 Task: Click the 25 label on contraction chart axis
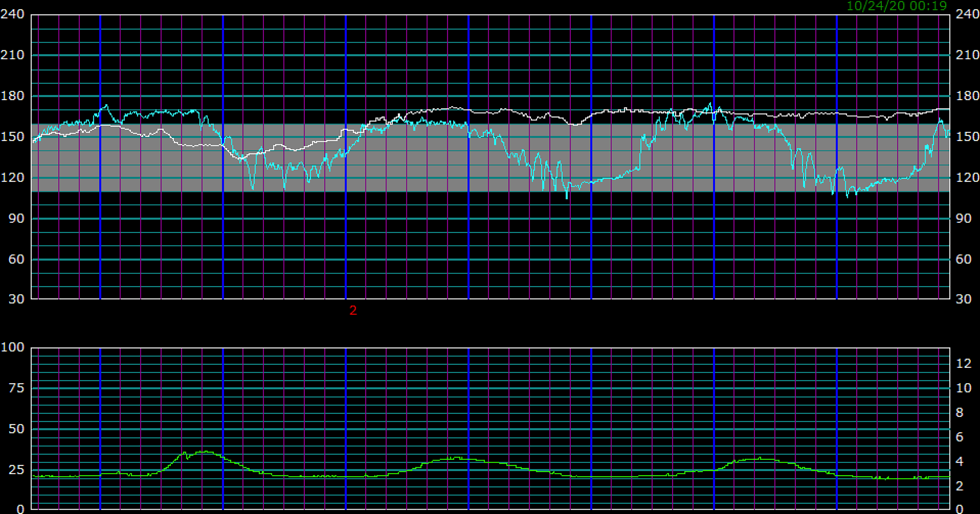pos(16,470)
